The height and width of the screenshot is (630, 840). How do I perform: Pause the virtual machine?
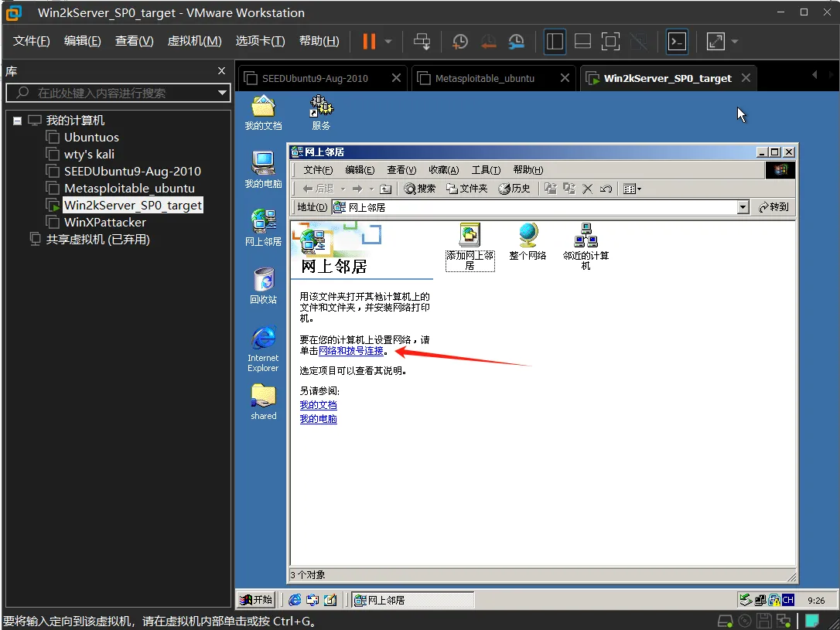click(x=369, y=41)
